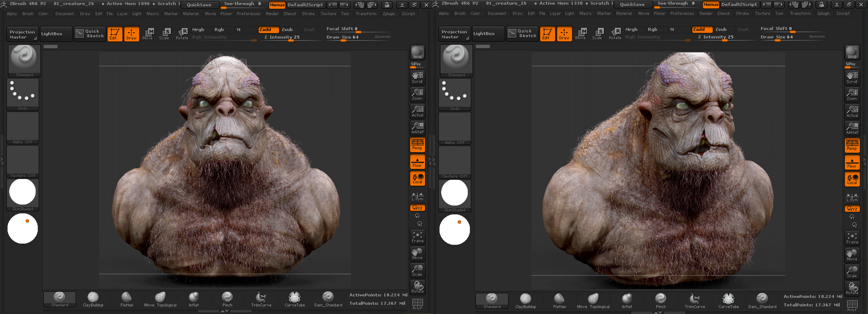
Task: Click the Move icon in right window's right shelf
Action: (x=852, y=255)
